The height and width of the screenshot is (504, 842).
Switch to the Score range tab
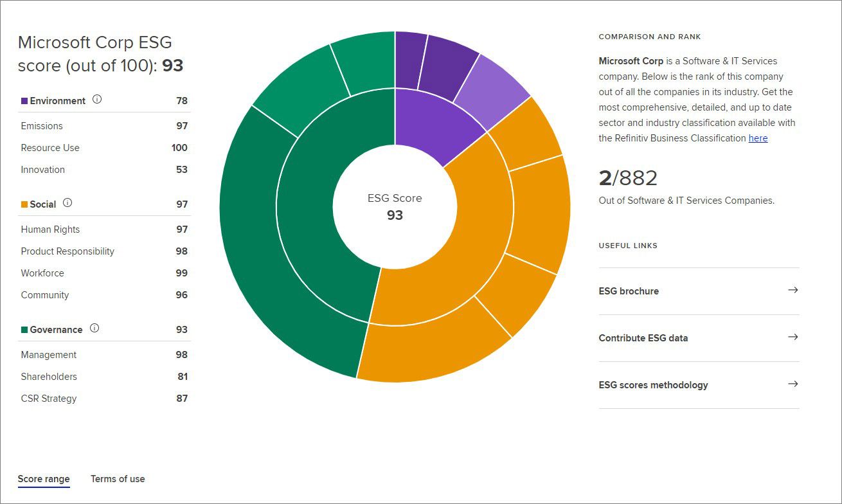[44, 479]
